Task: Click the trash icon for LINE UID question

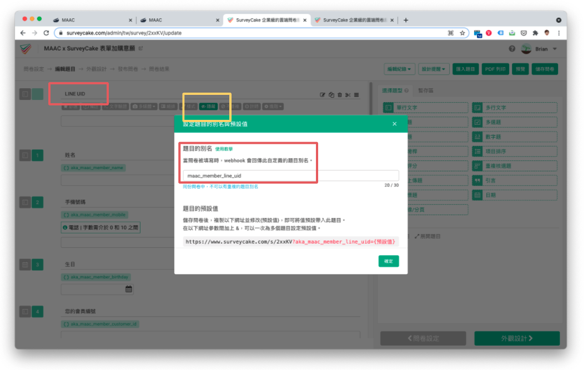Action: [340, 95]
